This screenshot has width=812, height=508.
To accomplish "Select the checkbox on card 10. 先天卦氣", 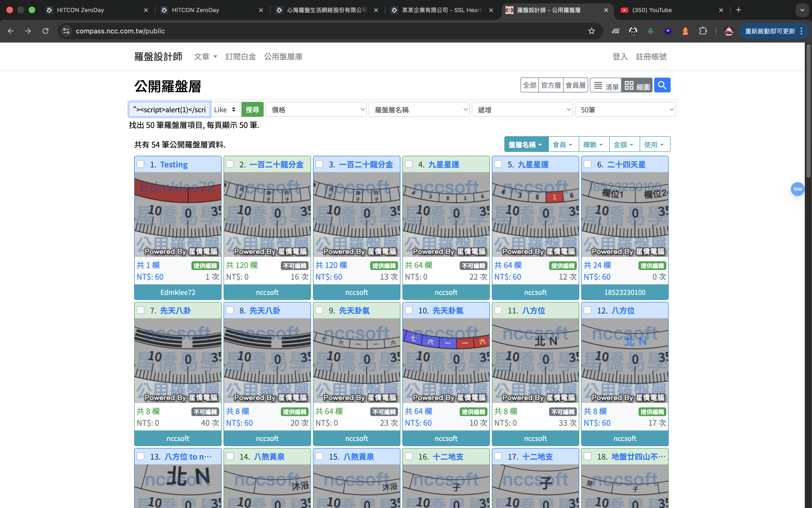I will [x=409, y=310].
